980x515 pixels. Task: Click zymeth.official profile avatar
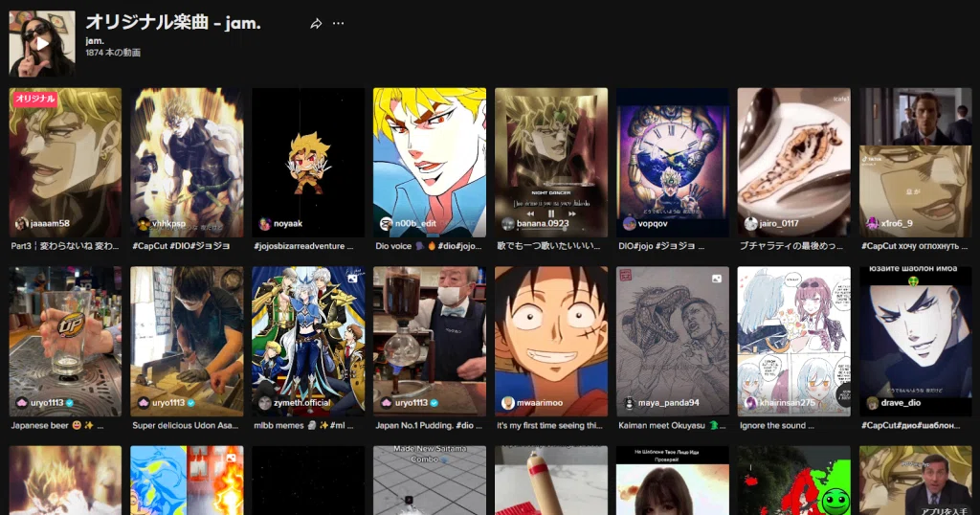tap(264, 402)
